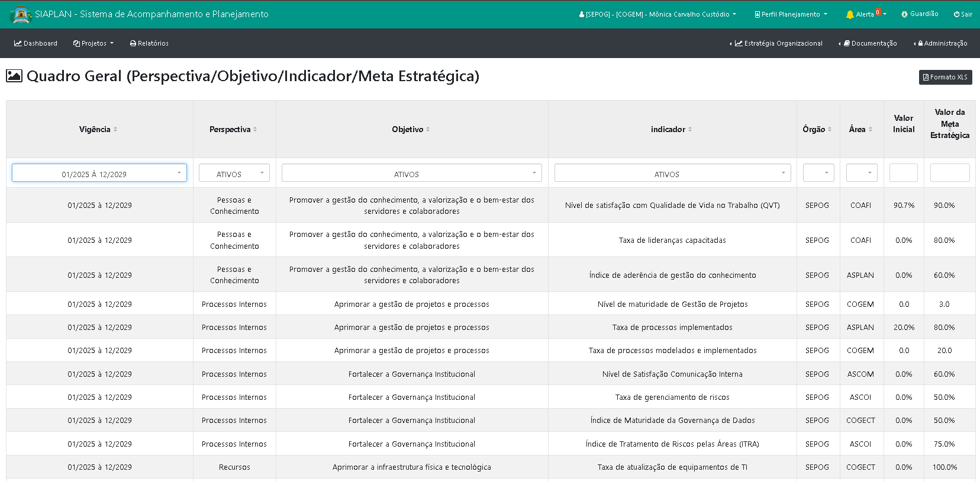Viewport: 980px width, 481px height.
Task: Select 'Índice de aderência de gestão do conhecimento'
Action: 672,275
